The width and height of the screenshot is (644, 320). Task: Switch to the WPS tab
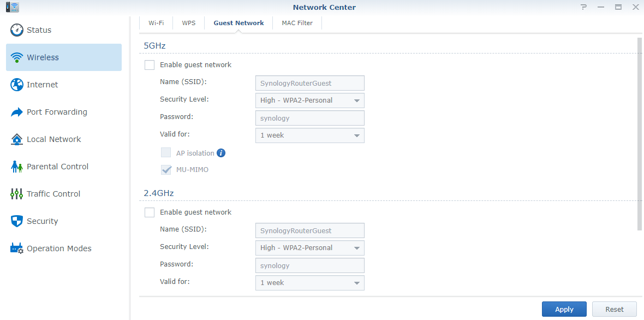[x=189, y=23]
